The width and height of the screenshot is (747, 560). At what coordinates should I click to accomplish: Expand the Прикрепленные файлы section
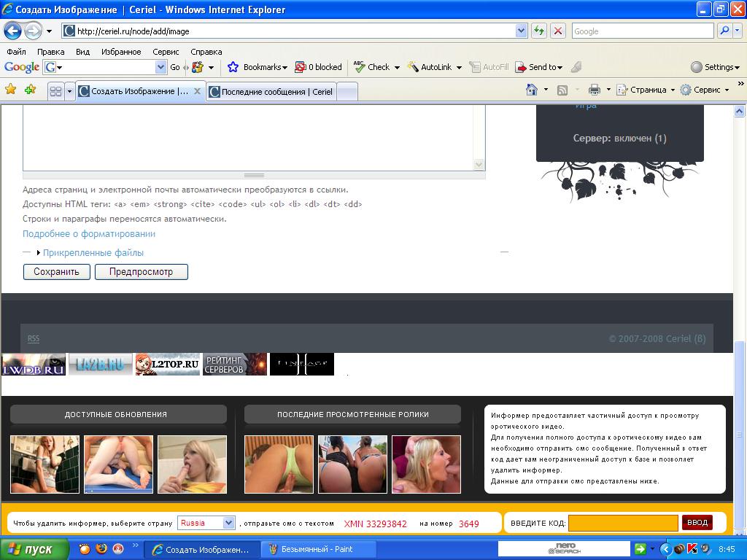point(93,253)
